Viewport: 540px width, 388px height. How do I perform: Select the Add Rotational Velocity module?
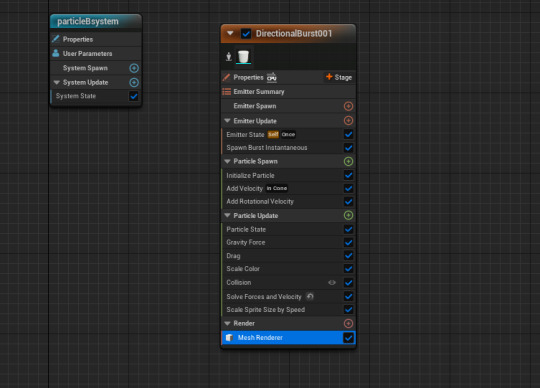[x=288, y=201]
